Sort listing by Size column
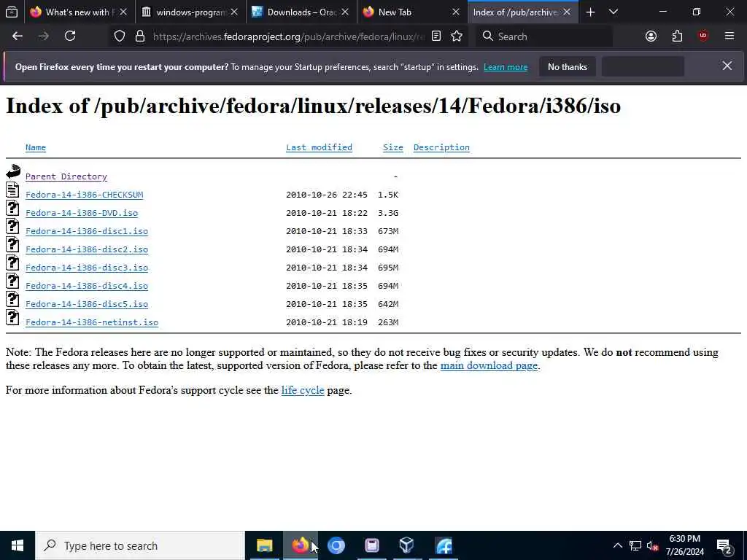The image size is (747, 560). coord(393,147)
